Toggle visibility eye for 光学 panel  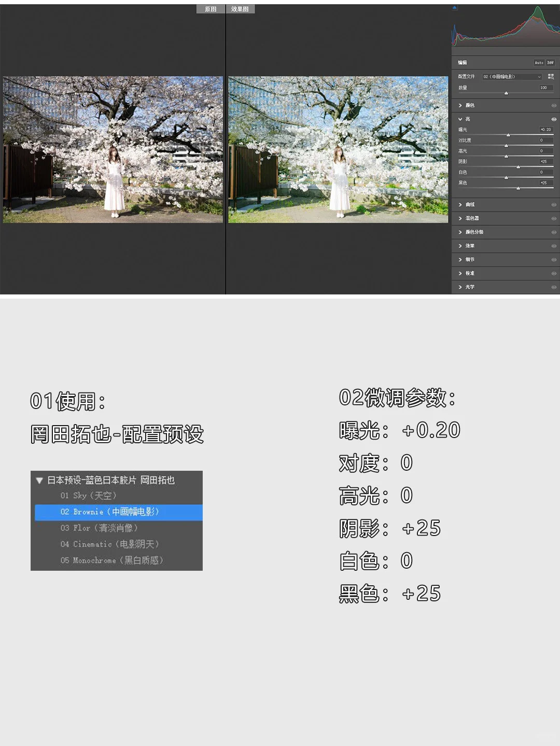[x=553, y=287]
